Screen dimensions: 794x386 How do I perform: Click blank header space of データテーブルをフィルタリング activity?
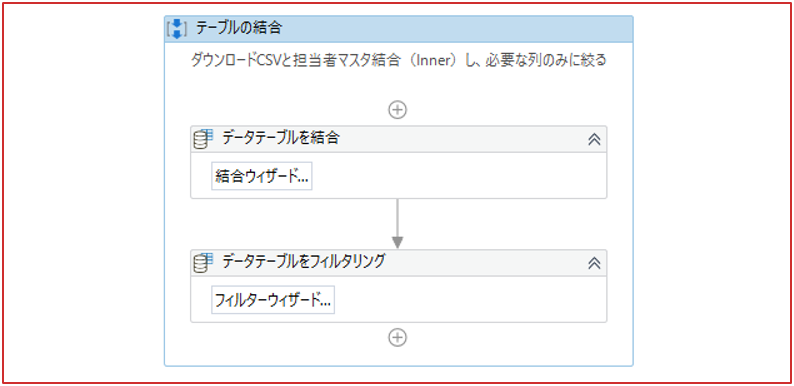tap(484, 263)
